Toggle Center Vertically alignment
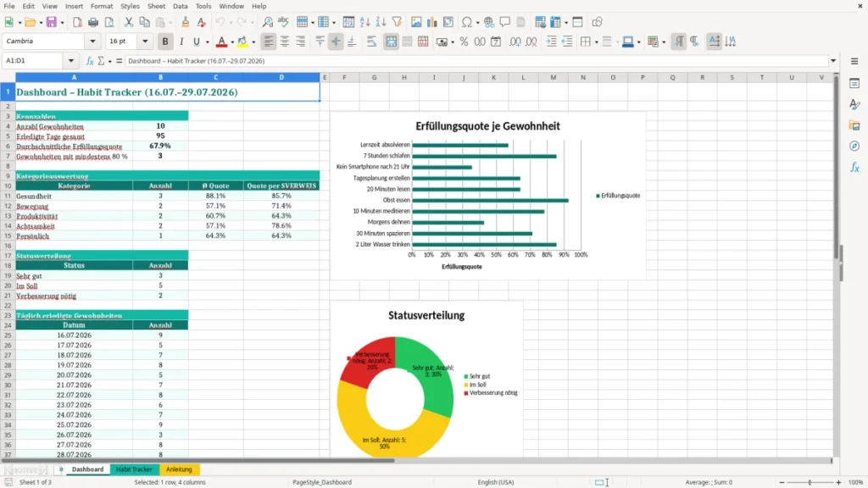 click(336, 42)
